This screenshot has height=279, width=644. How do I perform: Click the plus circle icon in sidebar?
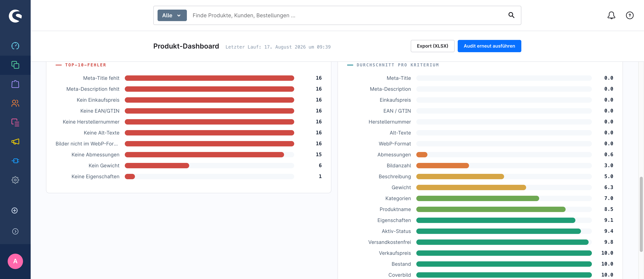[15, 210]
